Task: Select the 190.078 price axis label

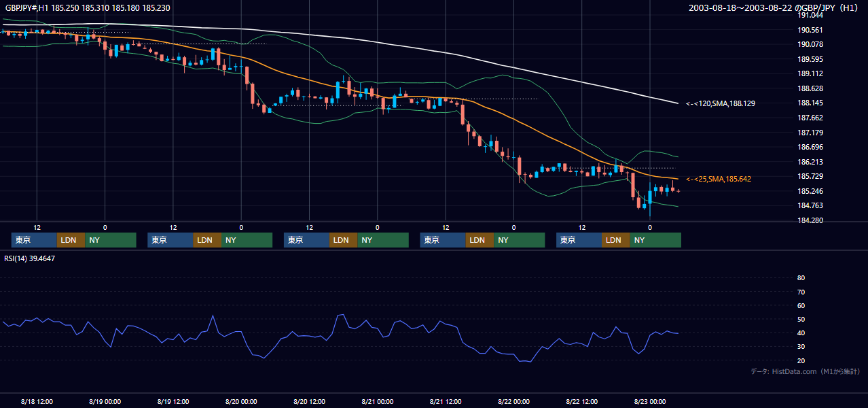Action: [x=810, y=44]
